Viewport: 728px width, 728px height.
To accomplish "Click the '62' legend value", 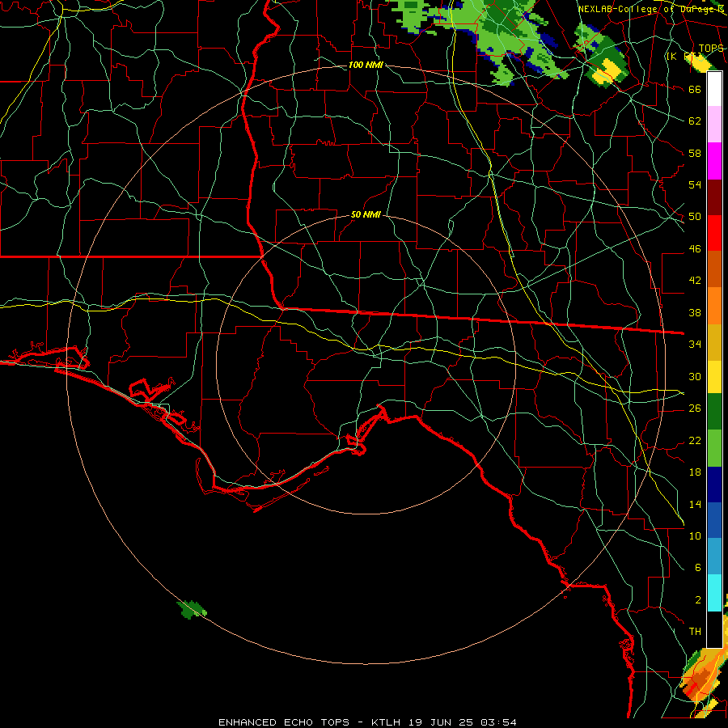I will [695, 121].
